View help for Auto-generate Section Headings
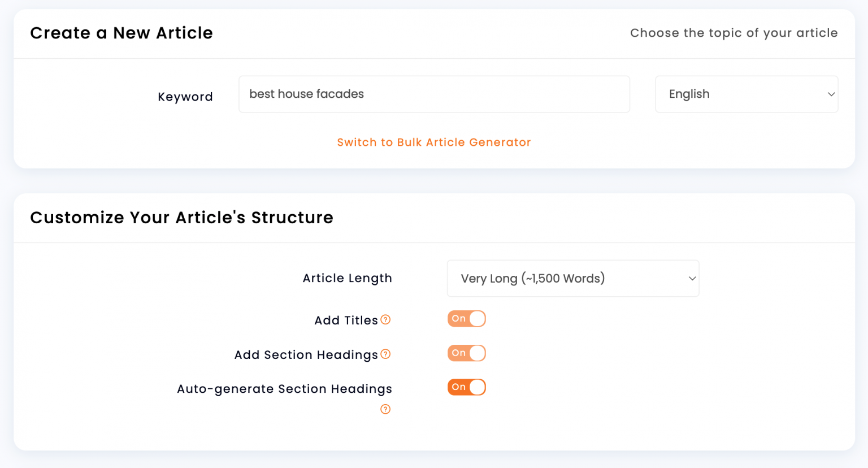 tap(385, 409)
